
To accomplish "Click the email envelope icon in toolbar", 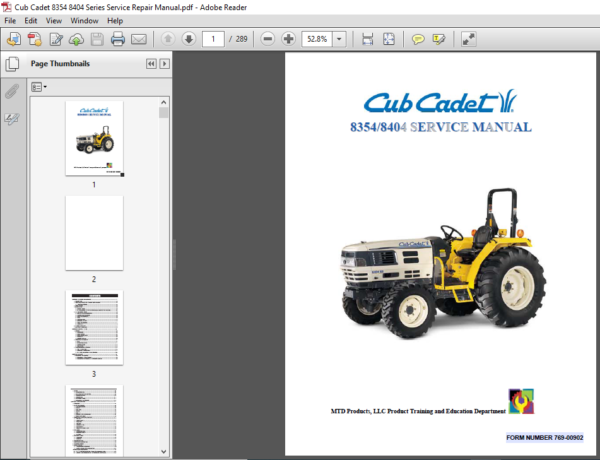I will pyautogui.click(x=139, y=39).
